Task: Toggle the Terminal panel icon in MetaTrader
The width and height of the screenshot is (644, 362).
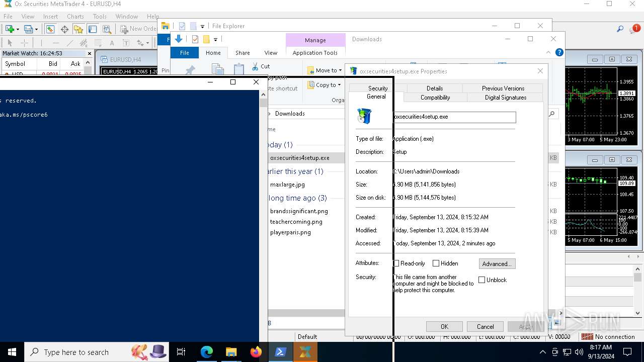Action: coord(93,29)
